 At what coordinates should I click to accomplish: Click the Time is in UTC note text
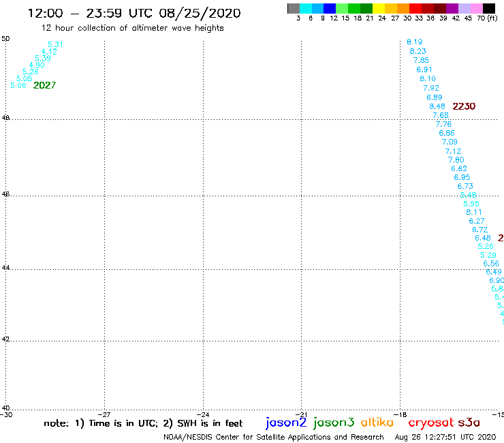(x=123, y=423)
